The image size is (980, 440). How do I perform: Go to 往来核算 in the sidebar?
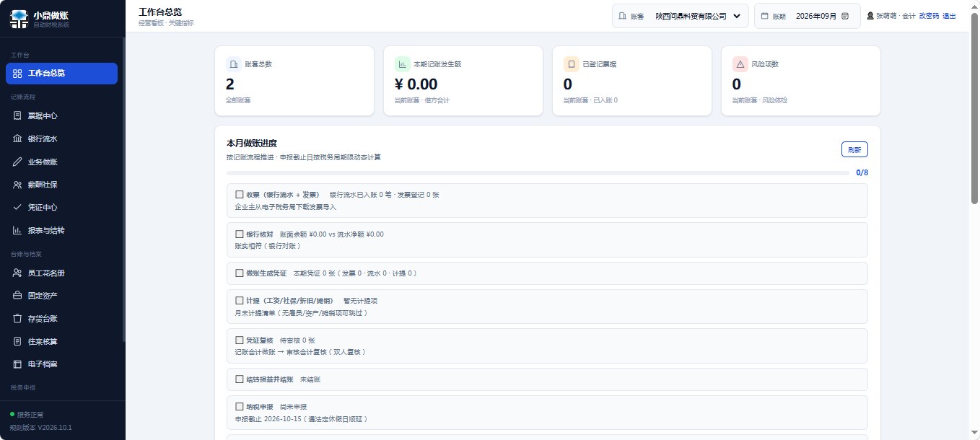(61, 341)
